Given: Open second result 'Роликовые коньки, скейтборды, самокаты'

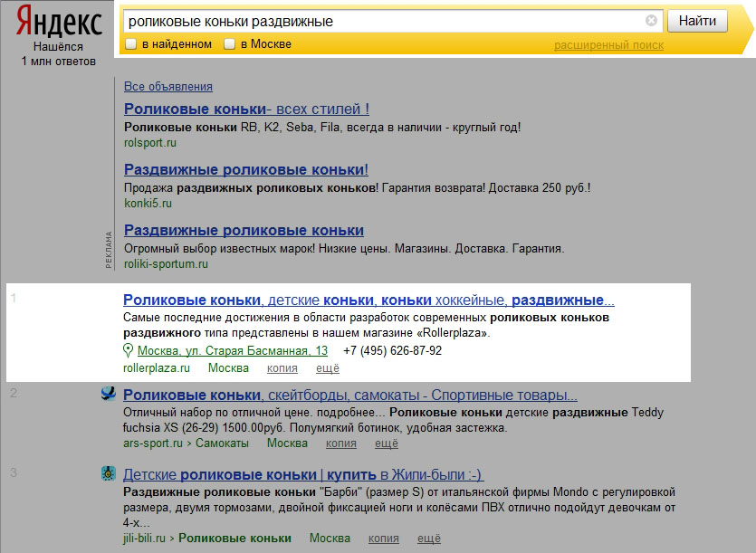Looking at the screenshot, I should tap(350, 395).
